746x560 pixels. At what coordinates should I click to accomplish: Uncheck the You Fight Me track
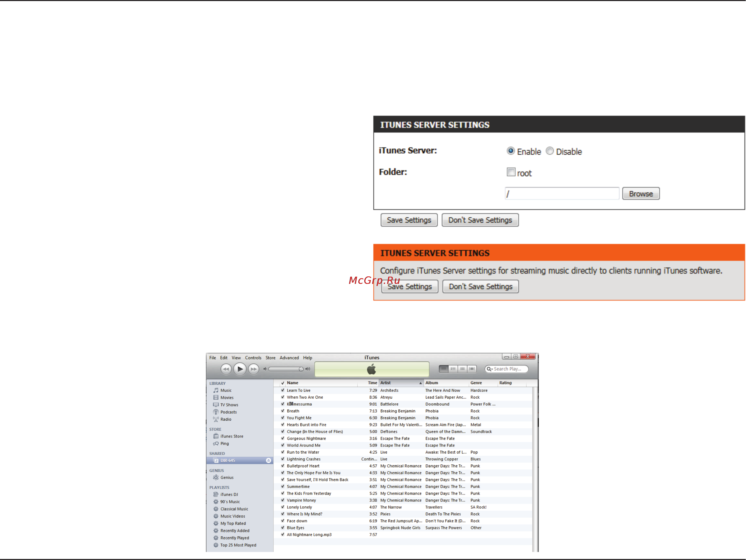[x=283, y=418]
